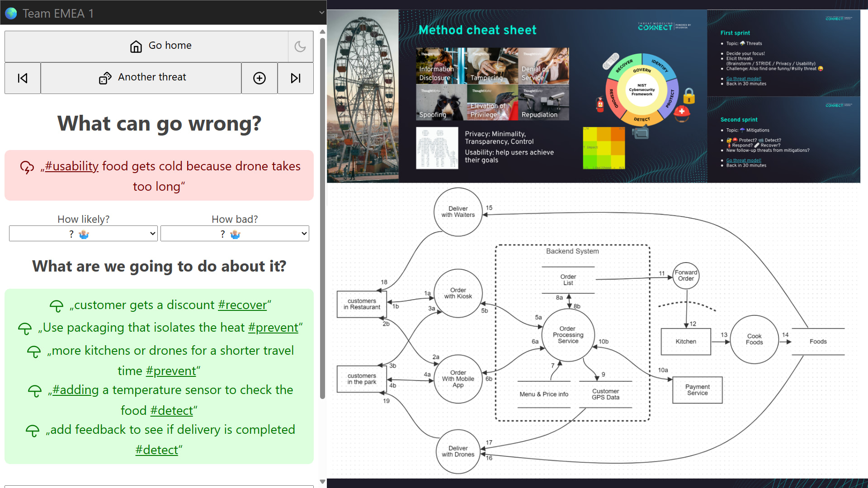This screenshot has width=868, height=488.
Task: Toggle dark mode moon icon
Action: pos(300,47)
